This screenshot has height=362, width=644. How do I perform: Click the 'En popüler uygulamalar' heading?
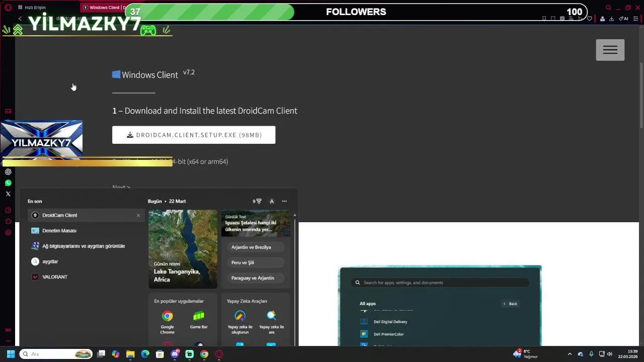[x=179, y=301]
